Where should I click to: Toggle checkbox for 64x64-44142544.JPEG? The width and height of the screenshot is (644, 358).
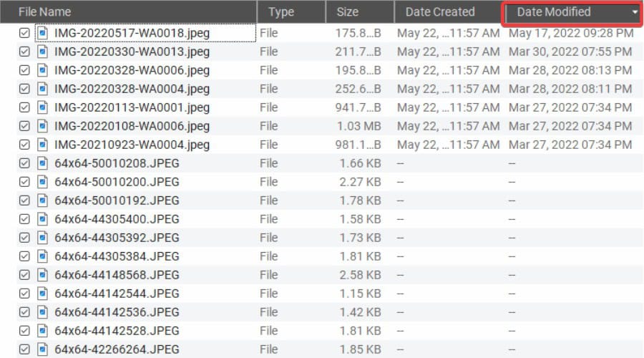(x=24, y=294)
